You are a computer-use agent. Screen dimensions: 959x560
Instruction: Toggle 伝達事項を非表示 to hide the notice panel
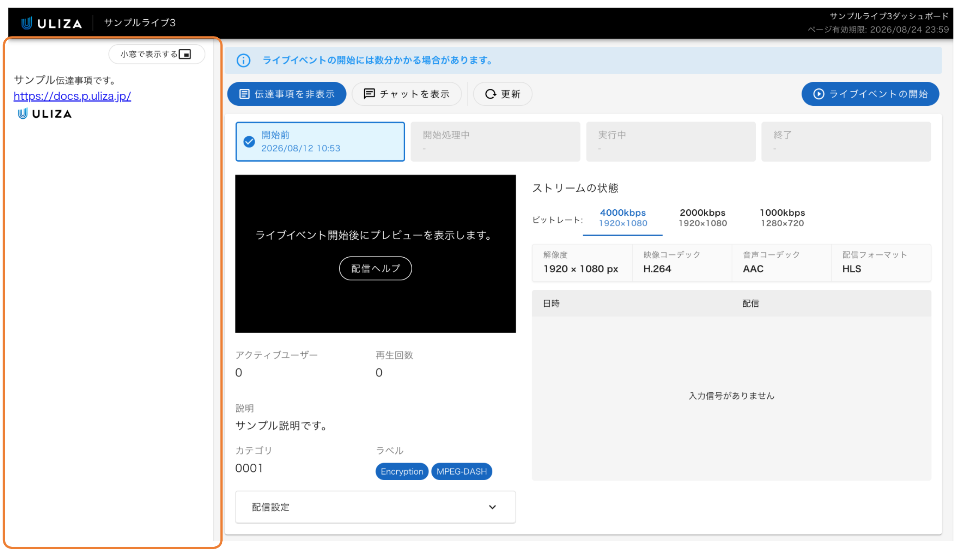coord(287,94)
